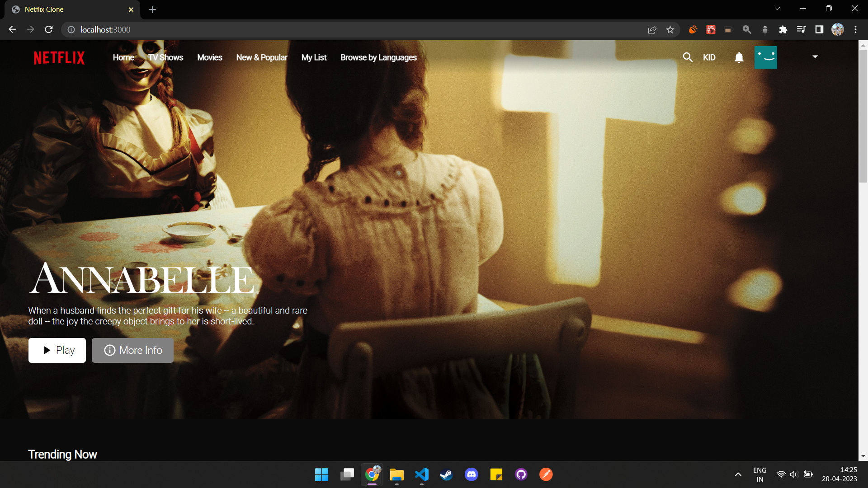Open media controls icon
868x488 pixels.
click(801, 29)
